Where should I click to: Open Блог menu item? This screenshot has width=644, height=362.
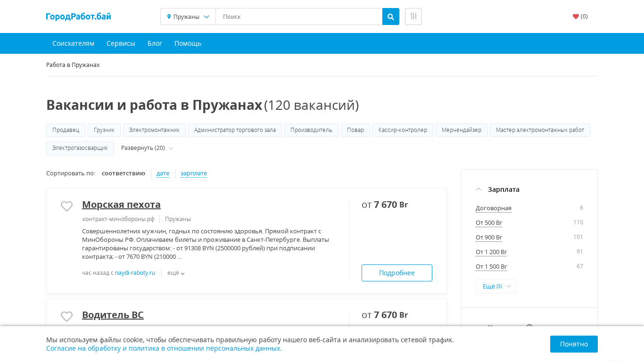point(155,43)
